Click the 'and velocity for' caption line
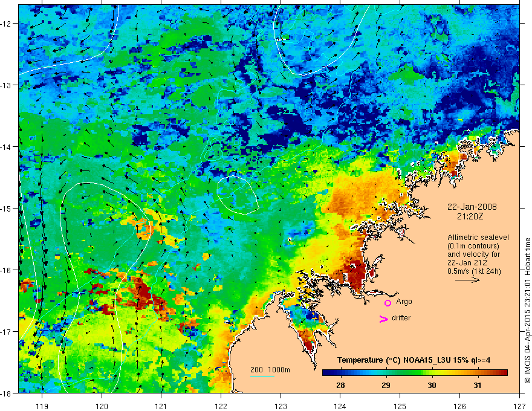This screenshot has width=532, height=411. click(473, 254)
